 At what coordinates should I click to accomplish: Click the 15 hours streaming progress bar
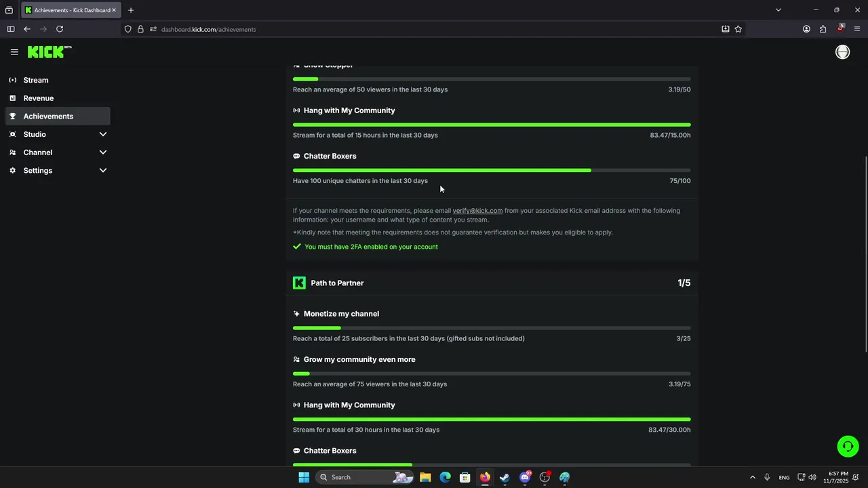coord(492,125)
